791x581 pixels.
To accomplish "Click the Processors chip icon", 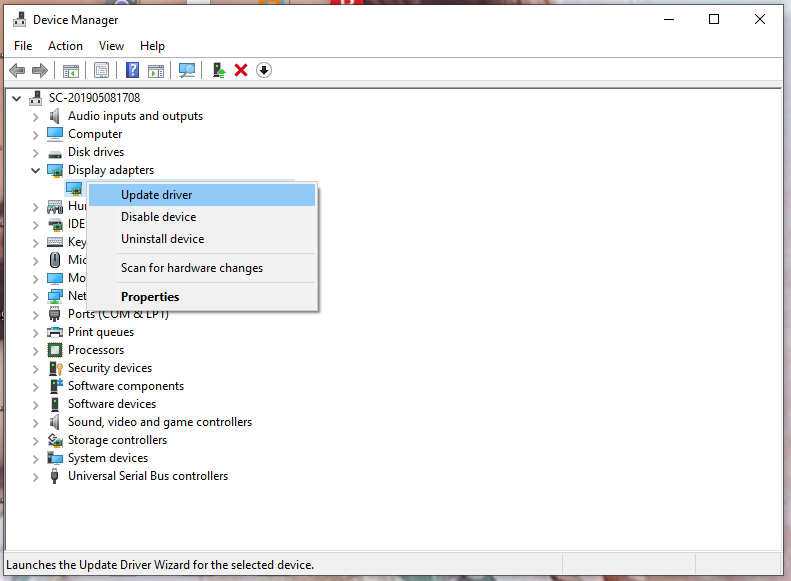I will point(54,350).
